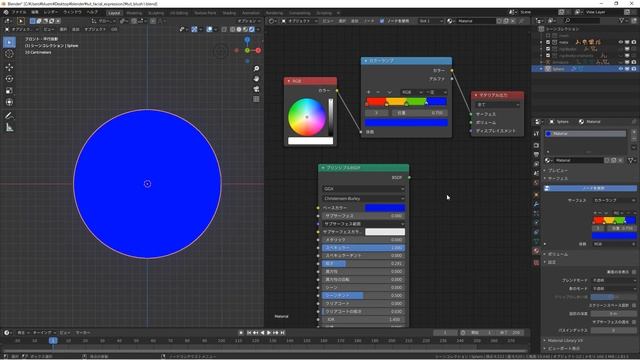
Task: Toggle camera view with the camera icon
Action: click(256, 89)
